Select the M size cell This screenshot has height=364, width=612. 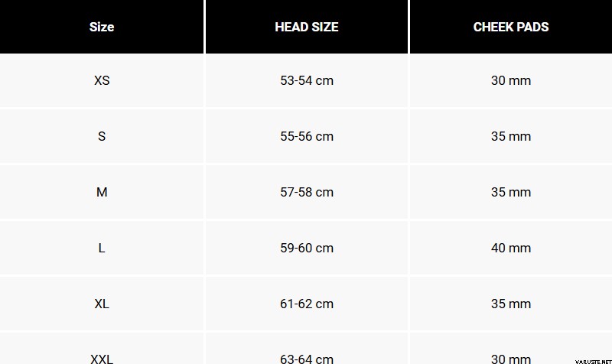[102, 192]
